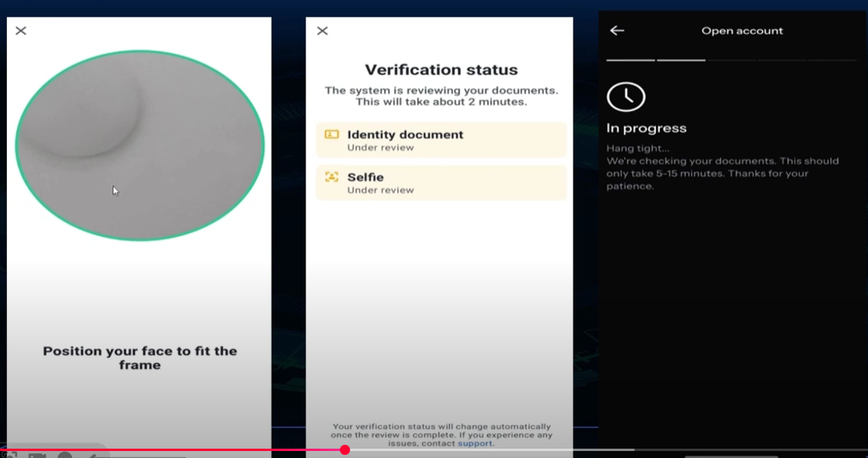The width and height of the screenshot is (868, 458).
Task: Close the face capture screen
Action: 21,31
